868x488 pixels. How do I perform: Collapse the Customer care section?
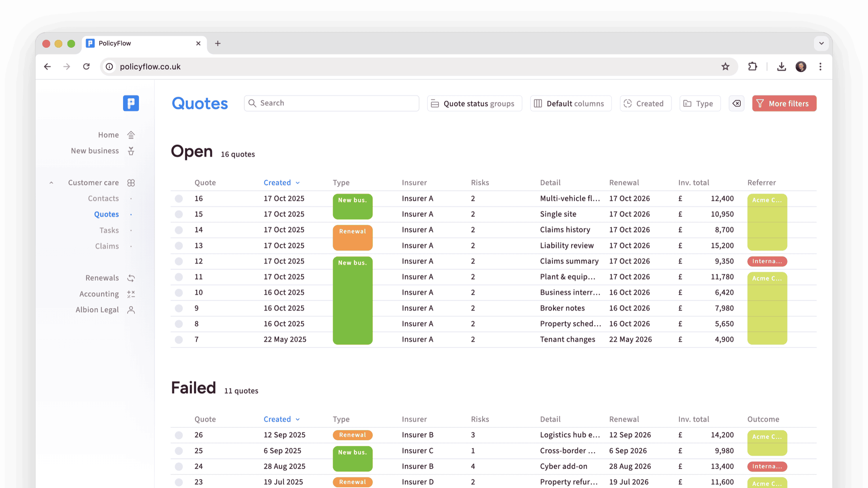click(51, 183)
